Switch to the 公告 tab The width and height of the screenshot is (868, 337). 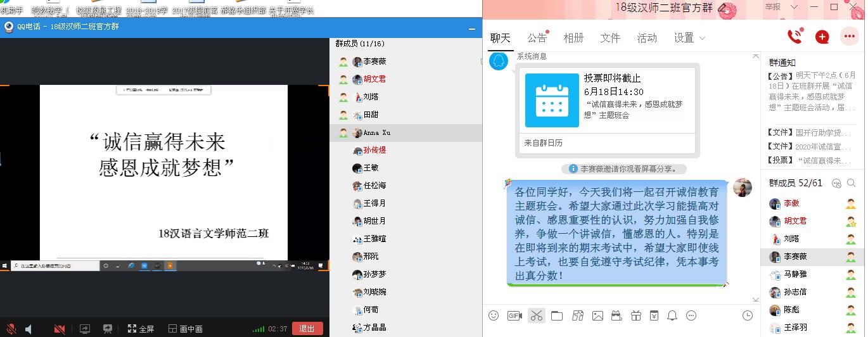click(x=537, y=38)
